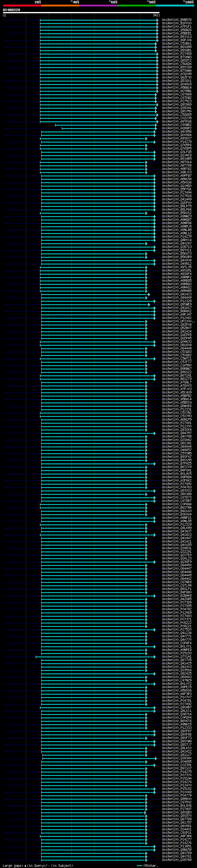Select the UniRef100_O24401 label
The height and width of the screenshot is (868, 197).
[x=177, y=829]
